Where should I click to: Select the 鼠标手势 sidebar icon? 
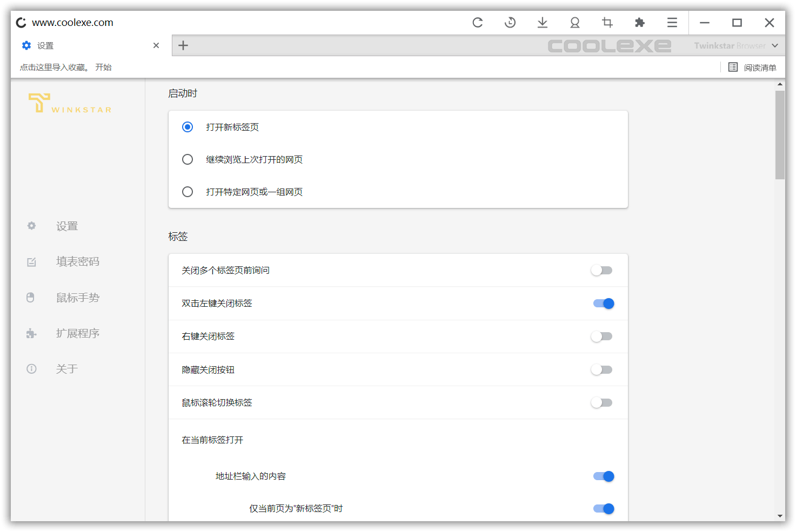coord(31,297)
